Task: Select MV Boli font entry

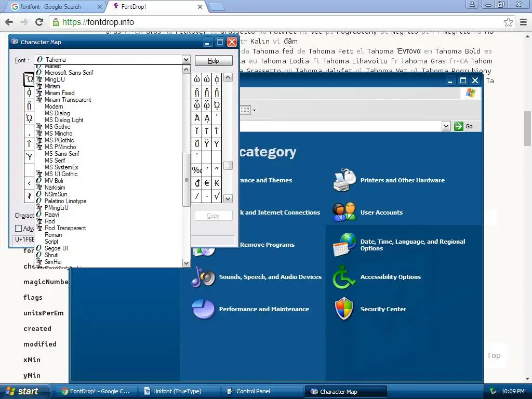Action: (54, 181)
